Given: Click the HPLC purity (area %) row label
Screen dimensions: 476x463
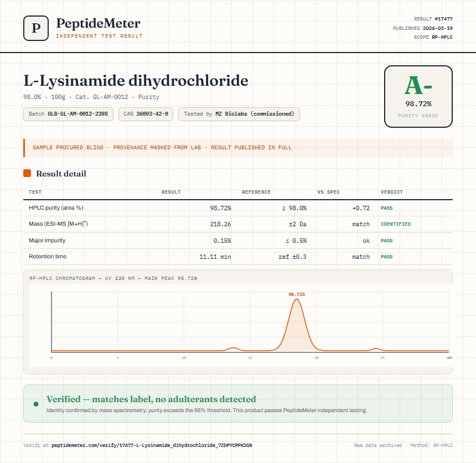Looking at the screenshot, I should (x=56, y=208).
